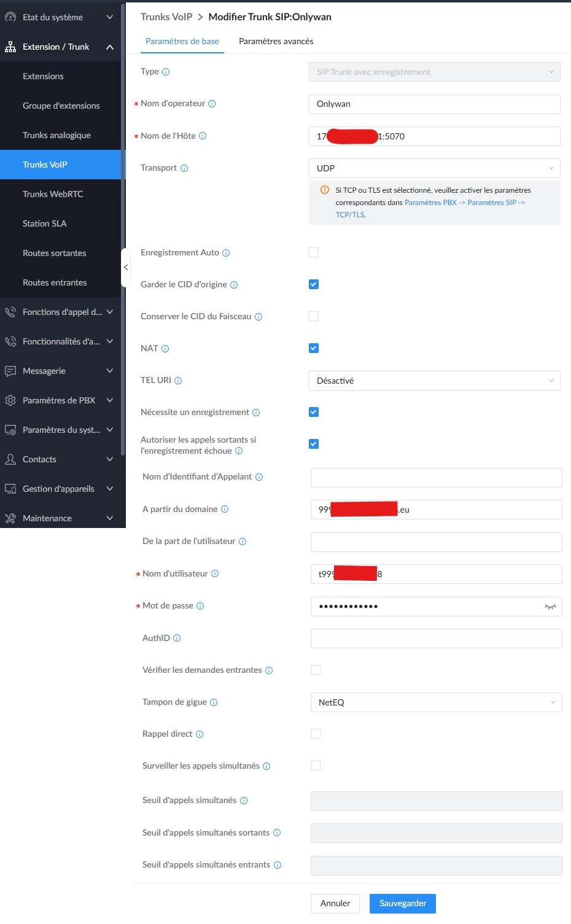
Task: Enable the Enregistrement Auto checkbox
Action: (x=314, y=252)
